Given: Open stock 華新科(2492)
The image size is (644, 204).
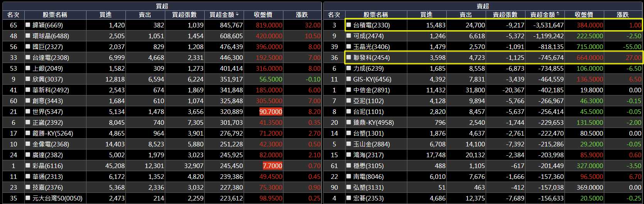Looking at the screenshot, I should pos(51,90).
